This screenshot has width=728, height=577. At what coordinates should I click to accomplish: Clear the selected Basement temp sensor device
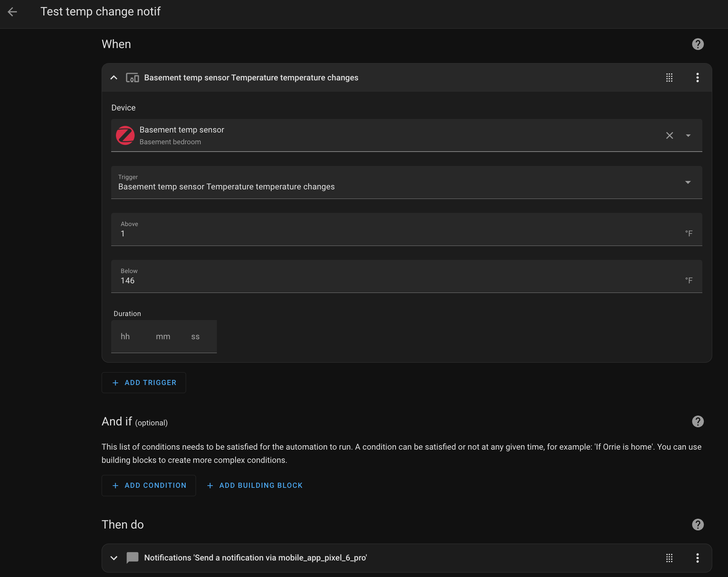pyautogui.click(x=669, y=135)
